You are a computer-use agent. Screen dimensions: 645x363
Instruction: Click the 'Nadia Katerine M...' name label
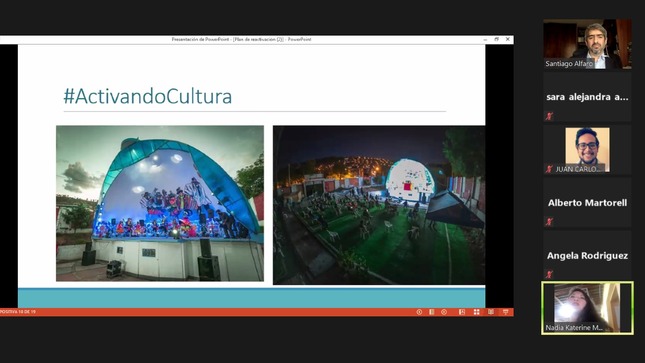click(x=574, y=328)
